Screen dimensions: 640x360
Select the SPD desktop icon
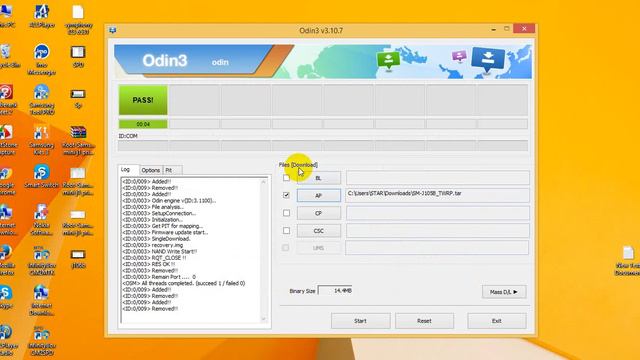click(78, 56)
